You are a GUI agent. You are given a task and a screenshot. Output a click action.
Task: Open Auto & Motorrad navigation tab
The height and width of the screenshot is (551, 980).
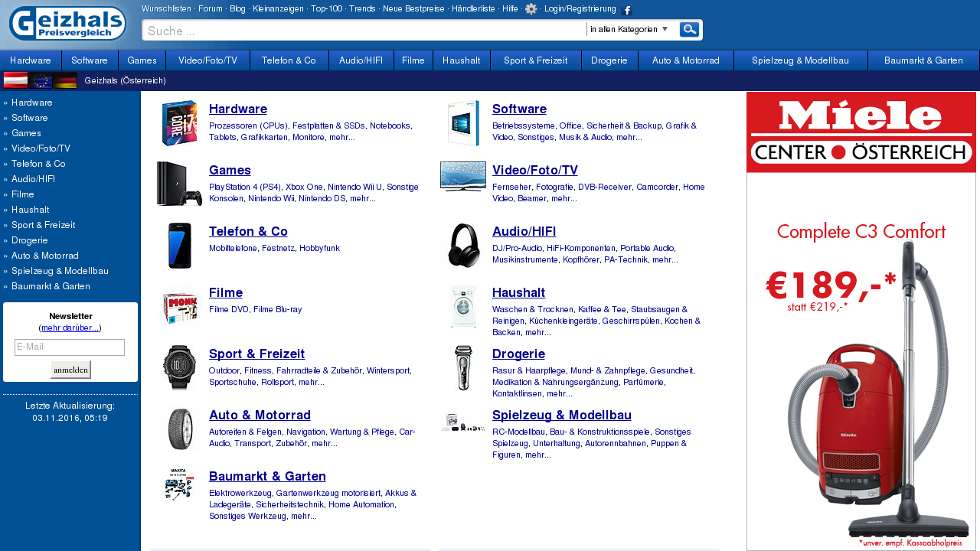point(686,60)
